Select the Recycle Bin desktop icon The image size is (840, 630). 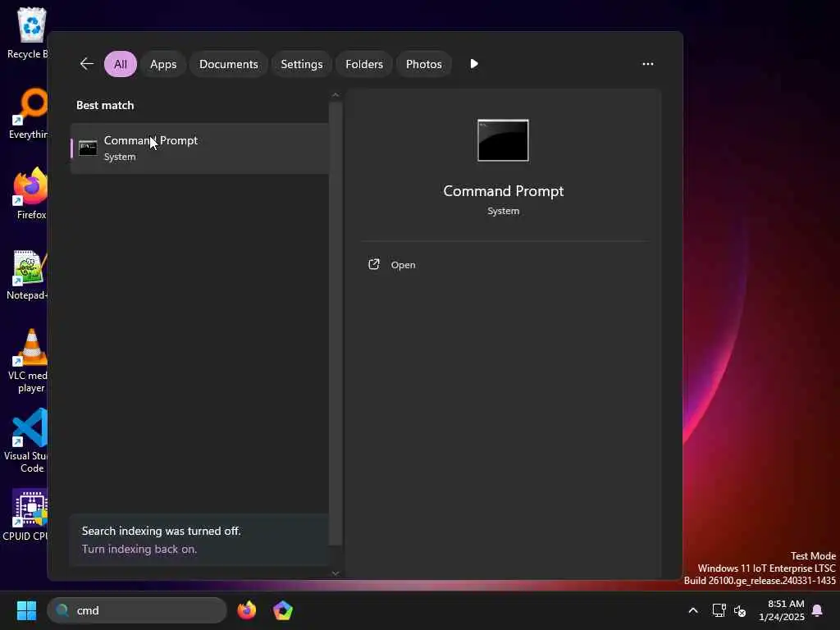(28, 33)
